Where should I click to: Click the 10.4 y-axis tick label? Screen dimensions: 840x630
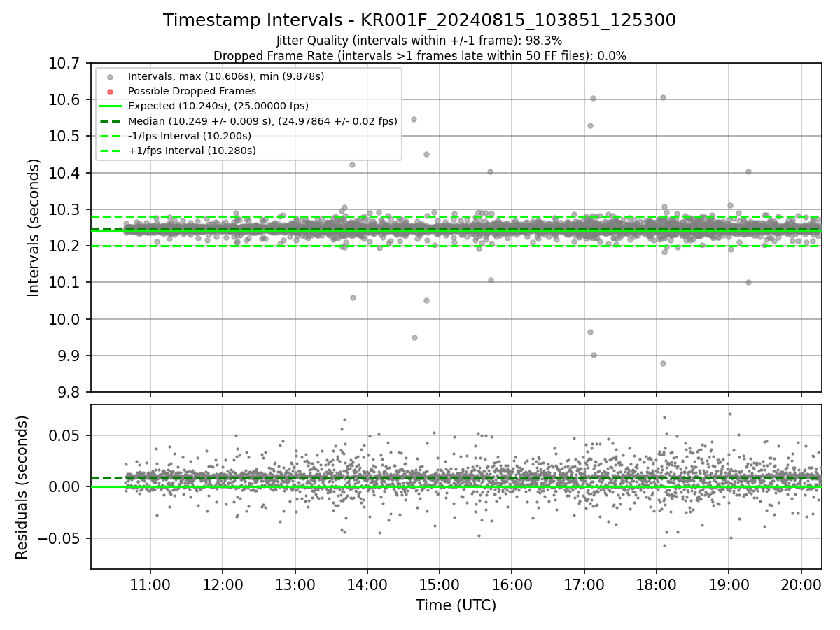click(x=65, y=173)
